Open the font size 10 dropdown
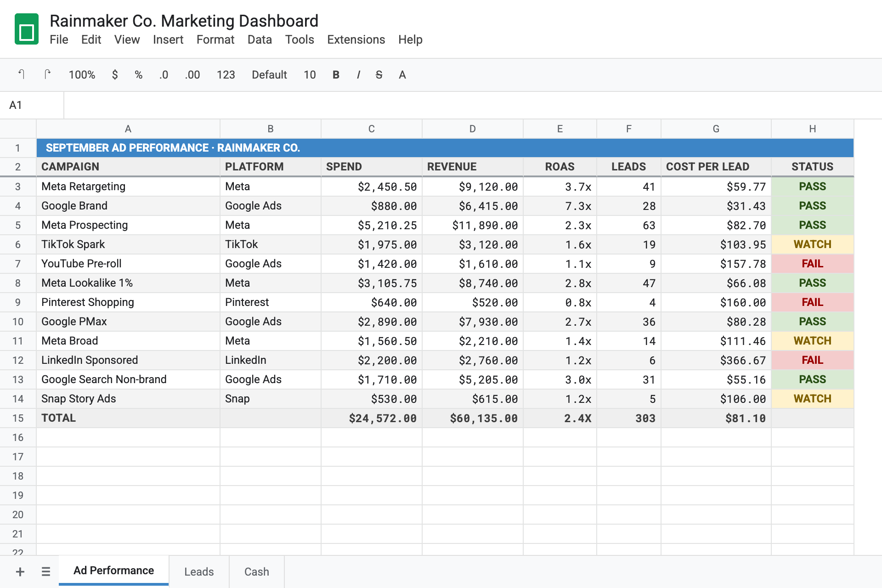Viewport: 882px width, 588px height. coord(310,74)
